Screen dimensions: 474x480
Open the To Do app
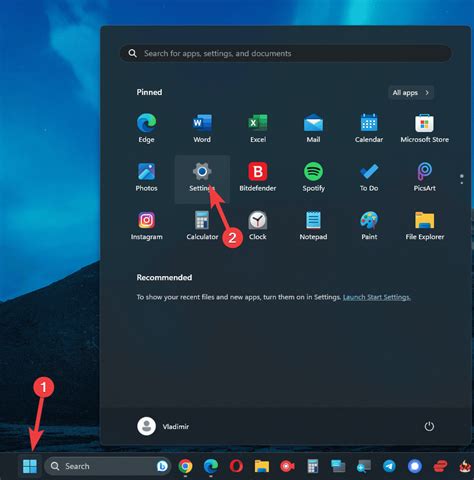369,177
